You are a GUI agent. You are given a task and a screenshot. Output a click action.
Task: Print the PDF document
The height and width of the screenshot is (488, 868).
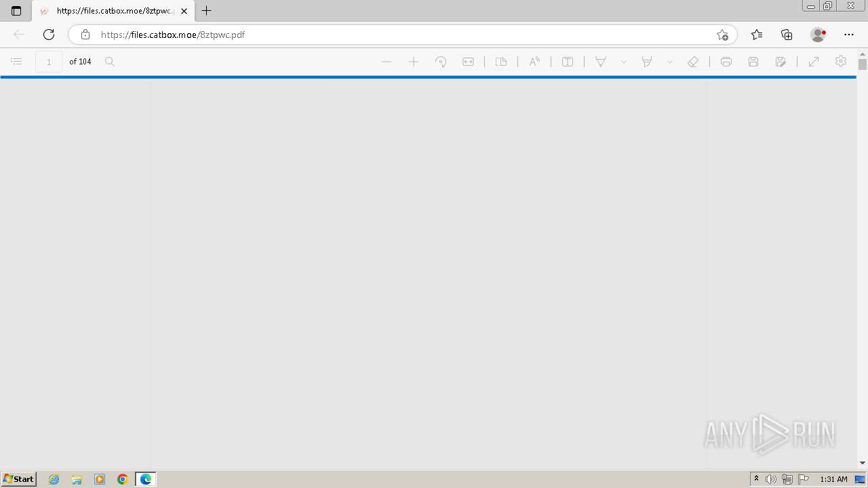pyautogui.click(x=726, y=62)
